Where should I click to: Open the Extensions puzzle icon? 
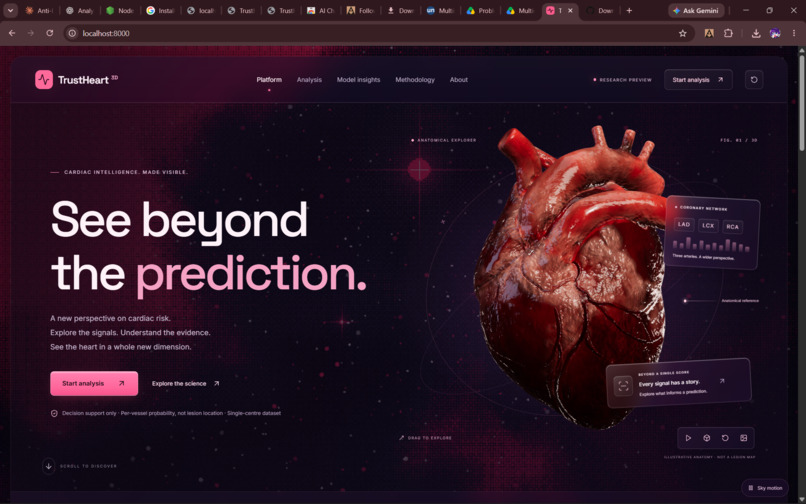[x=728, y=33]
